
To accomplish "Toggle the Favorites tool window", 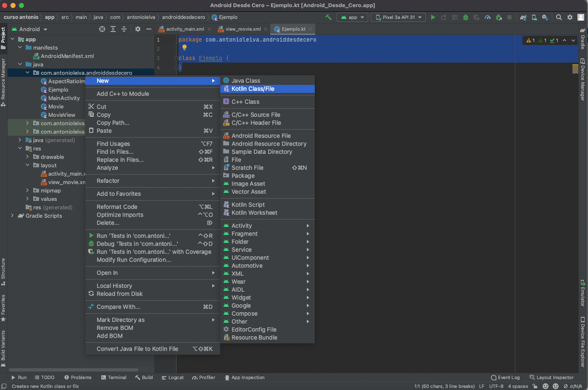I will 3,308.
